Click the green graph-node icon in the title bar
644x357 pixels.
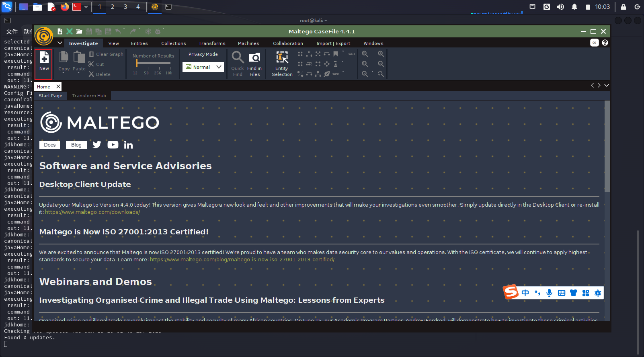[70, 31]
